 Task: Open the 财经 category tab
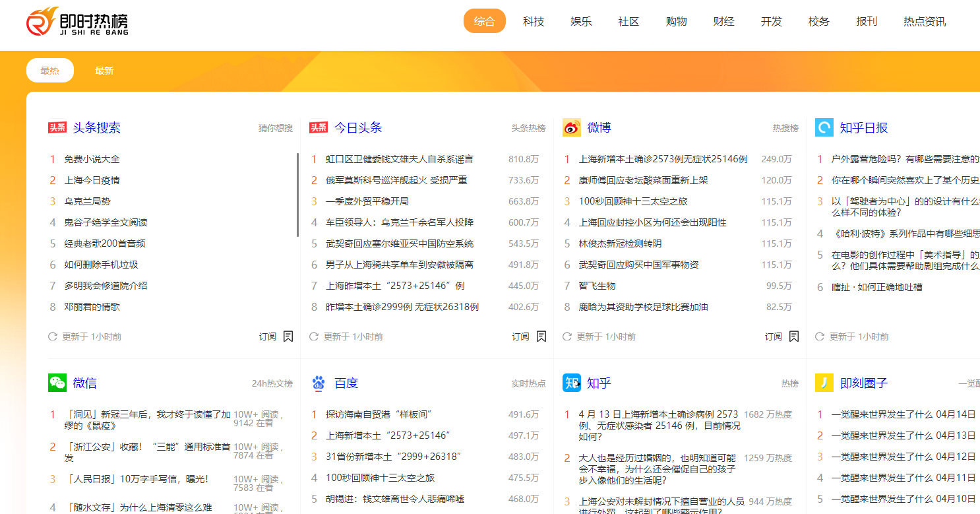(x=723, y=21)
